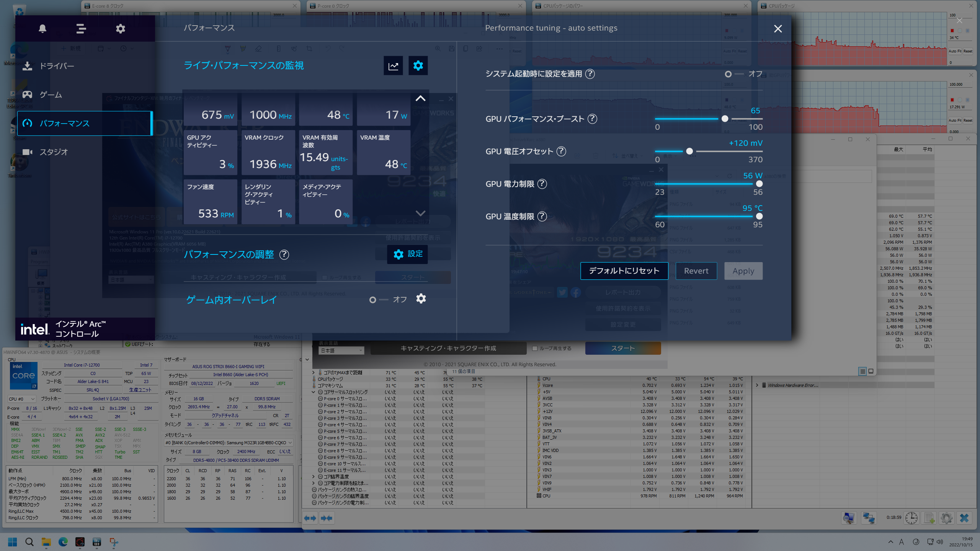The height and width of the screenshot is (551, 980).
Task: Select the パフォーマンス sidebar item
Action: (85, 123)
